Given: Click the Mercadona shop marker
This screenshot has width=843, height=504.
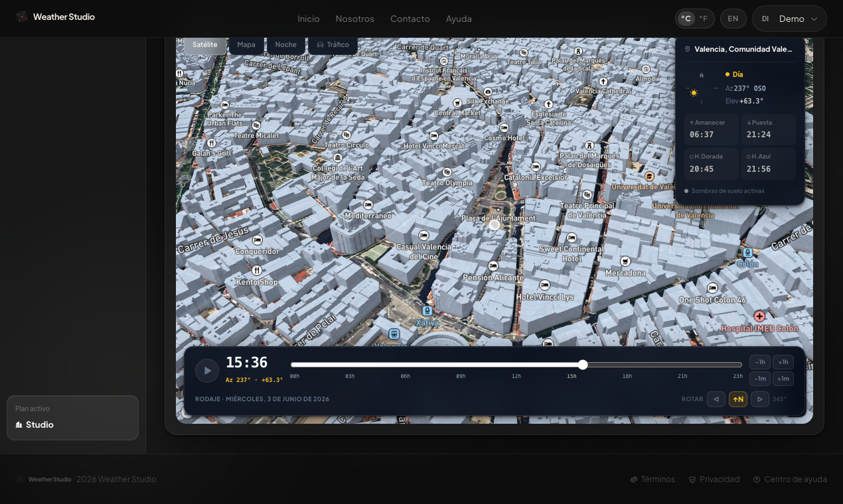Looking at the screenshot, I should (625, 261).
